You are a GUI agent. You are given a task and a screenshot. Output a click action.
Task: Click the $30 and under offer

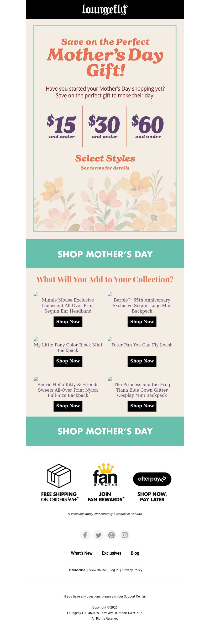coord(104,127)
